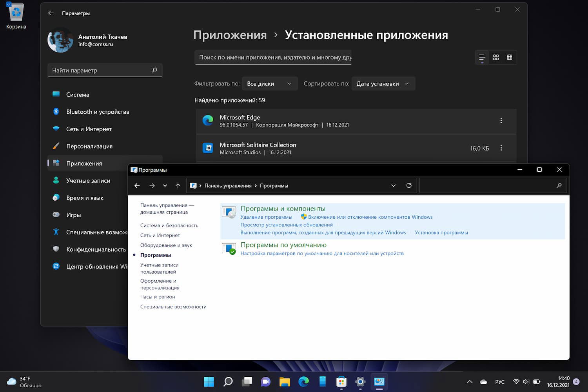Click the Найдено приложений: 59 text
Screen dimensions: 588x392
click(230, 100)
